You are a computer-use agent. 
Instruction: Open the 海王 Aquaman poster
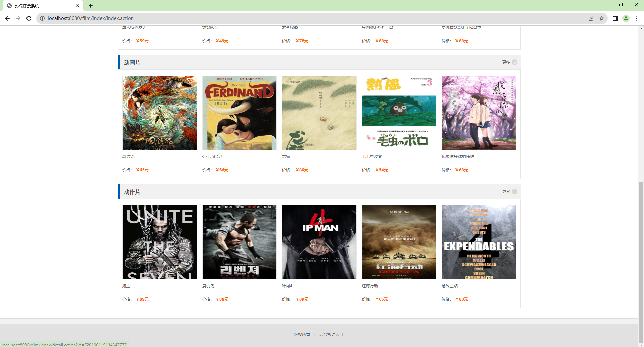[160, 242]
